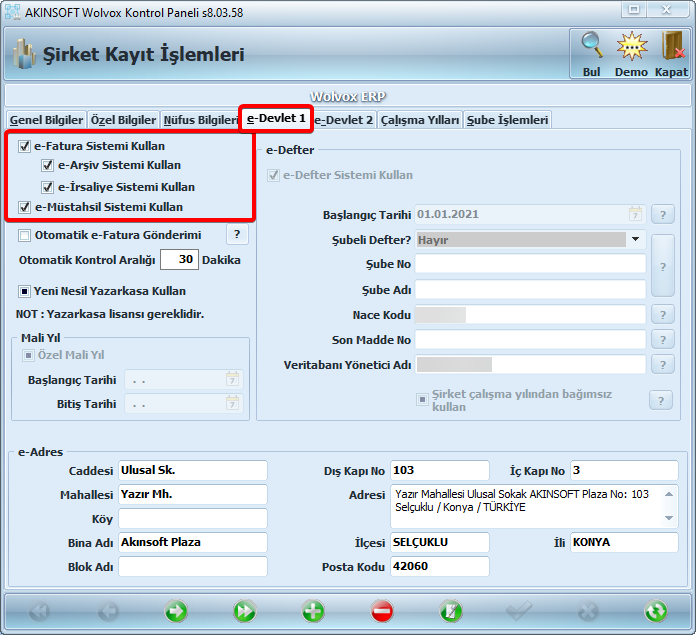This screenshot has width=696, height=635.
Task: Toggle e-Fatura Sistemi Kullan checkbox
Action: click(24, 146)
